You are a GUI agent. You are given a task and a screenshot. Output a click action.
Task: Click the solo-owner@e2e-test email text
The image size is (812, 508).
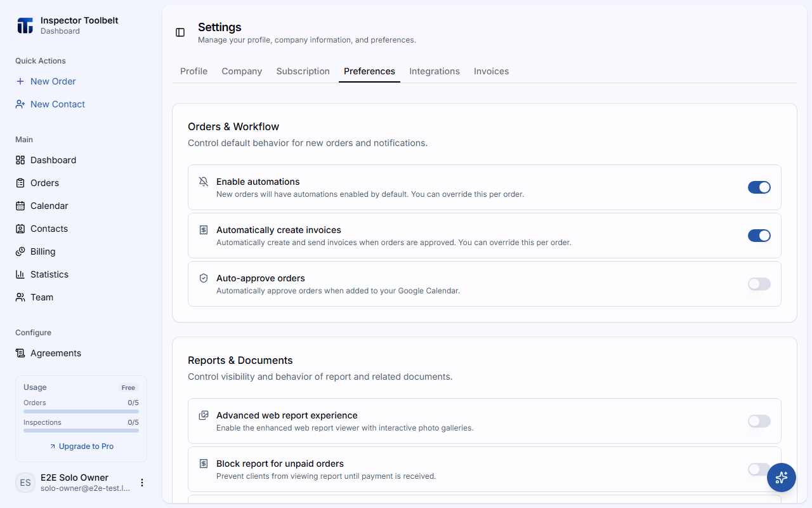click(85, 488)
